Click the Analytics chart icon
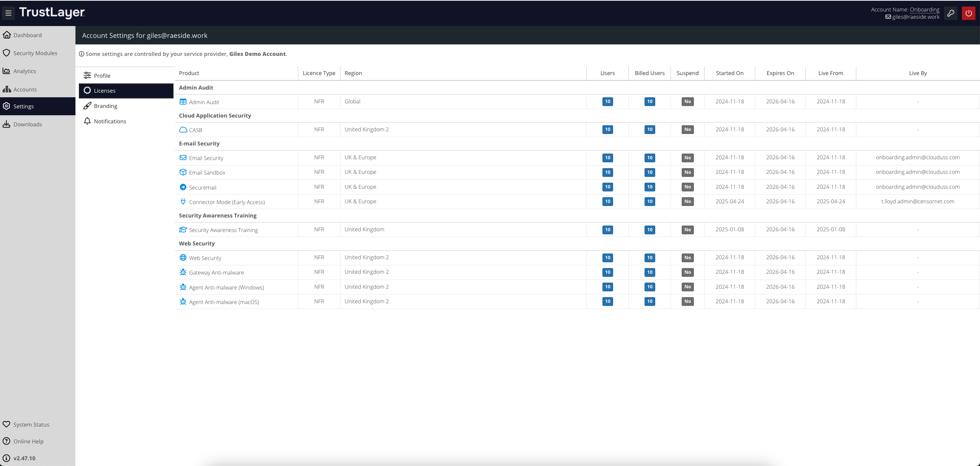The image size is (980, 466). [7, 71]
